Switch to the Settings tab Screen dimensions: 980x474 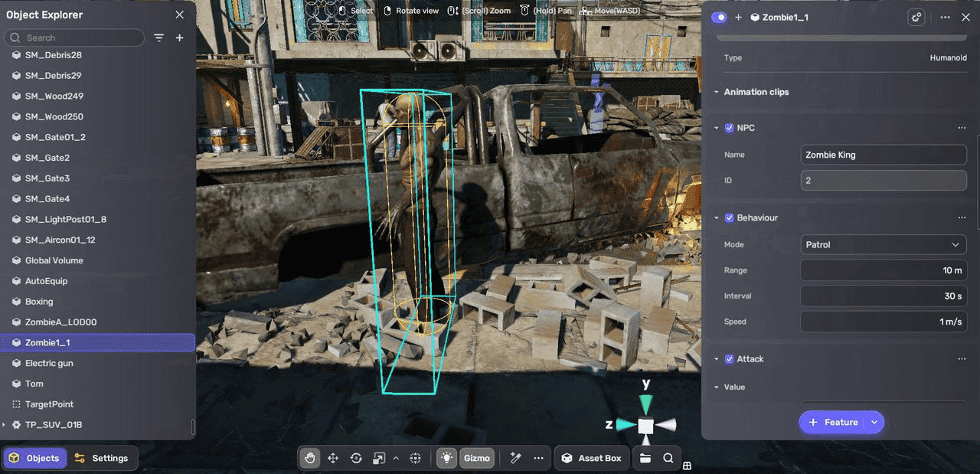click(x=102, y=458)
